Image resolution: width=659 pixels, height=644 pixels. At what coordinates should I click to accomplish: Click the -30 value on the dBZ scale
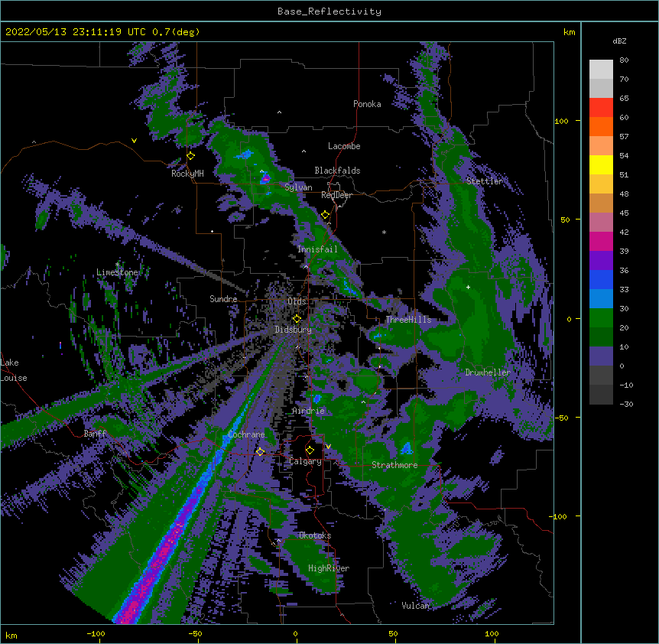pyautogui.click(x=626, y=405)
